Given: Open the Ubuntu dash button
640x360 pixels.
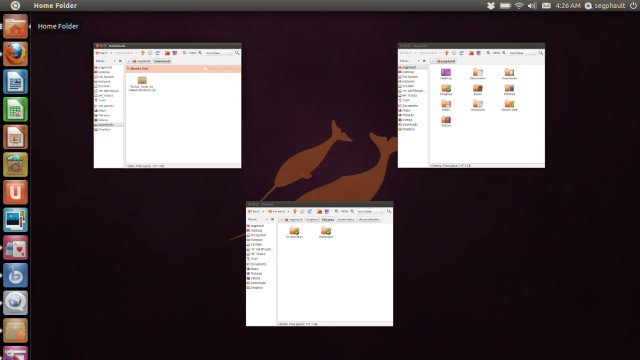Looking at the screenshot, I should 15,5.
